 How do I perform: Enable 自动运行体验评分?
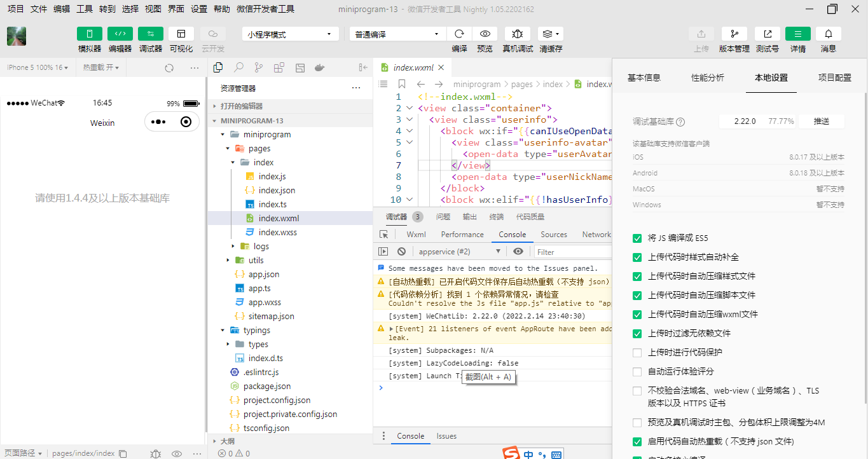coord(637,372)
